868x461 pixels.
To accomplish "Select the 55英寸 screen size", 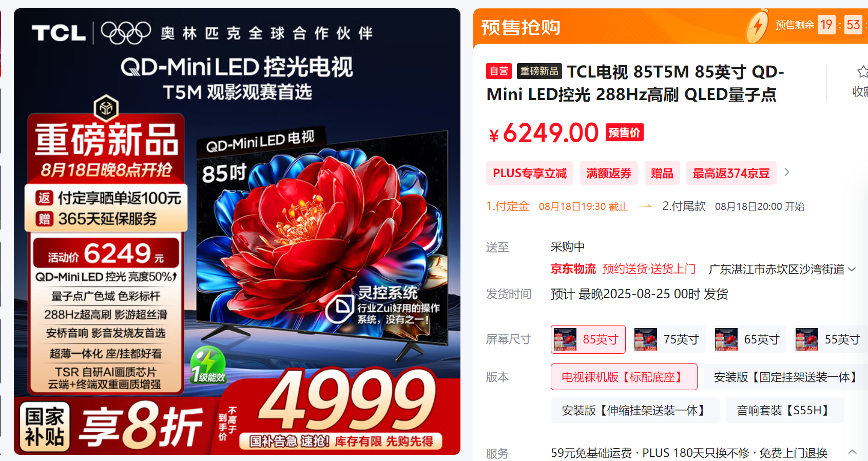I will 830,339.
